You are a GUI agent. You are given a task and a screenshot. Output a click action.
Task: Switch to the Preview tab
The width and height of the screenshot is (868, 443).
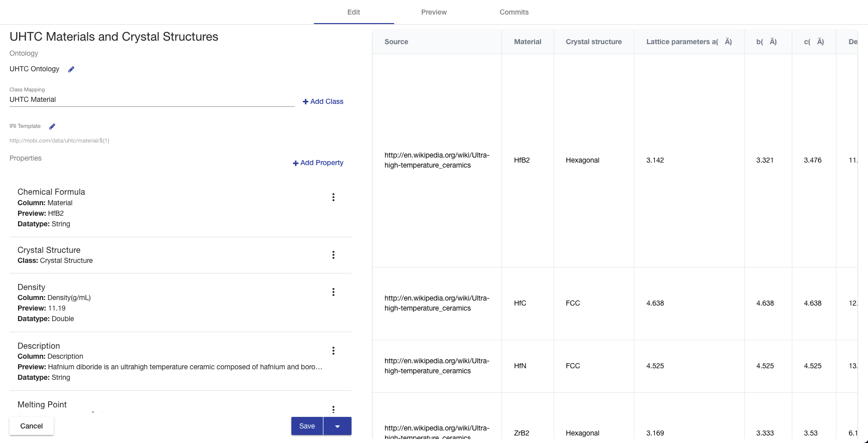click(x=434, y=12)
